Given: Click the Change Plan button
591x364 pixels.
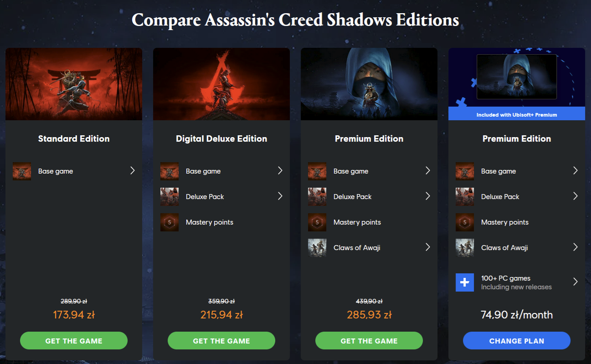Looking at the screenshot, I should point(517,341).
